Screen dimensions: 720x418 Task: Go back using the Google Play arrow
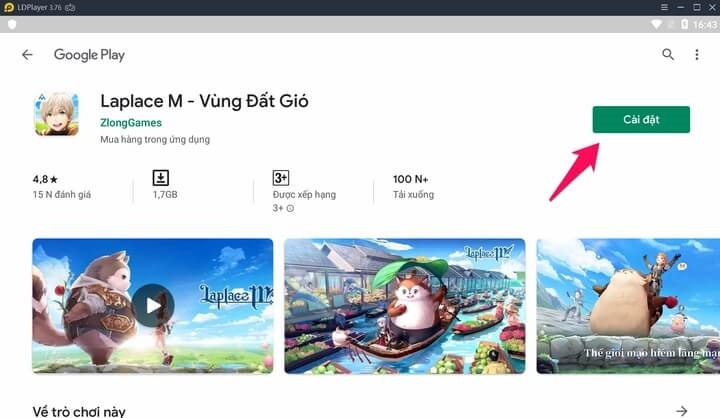click(27, 55)
